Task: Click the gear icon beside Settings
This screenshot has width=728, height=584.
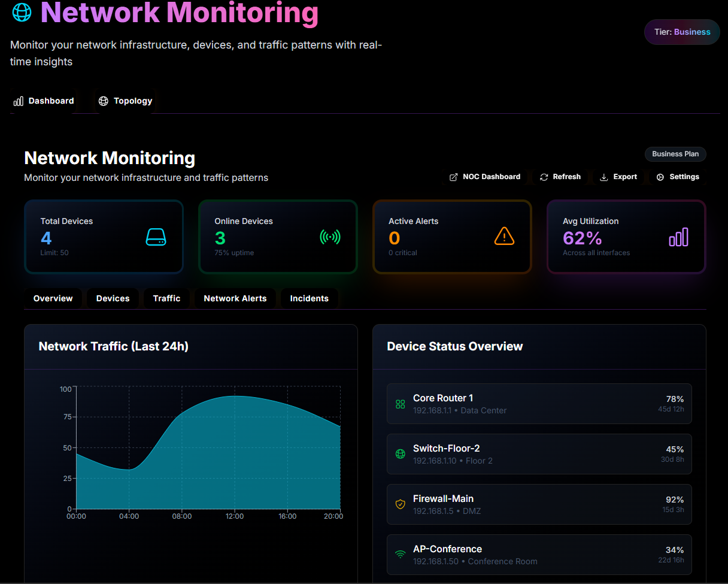Action: pyautogui.click(x=660, y=177)
